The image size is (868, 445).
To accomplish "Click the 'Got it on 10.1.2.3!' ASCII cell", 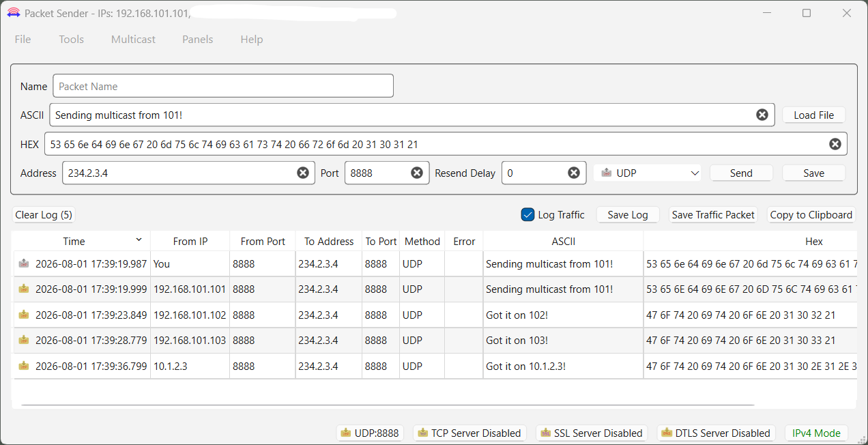I will pyautogui.click(x=564, y=366).
